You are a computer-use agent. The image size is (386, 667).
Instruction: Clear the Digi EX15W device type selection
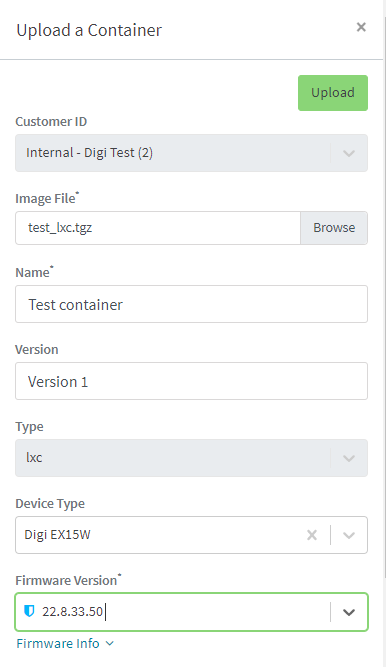312,535
